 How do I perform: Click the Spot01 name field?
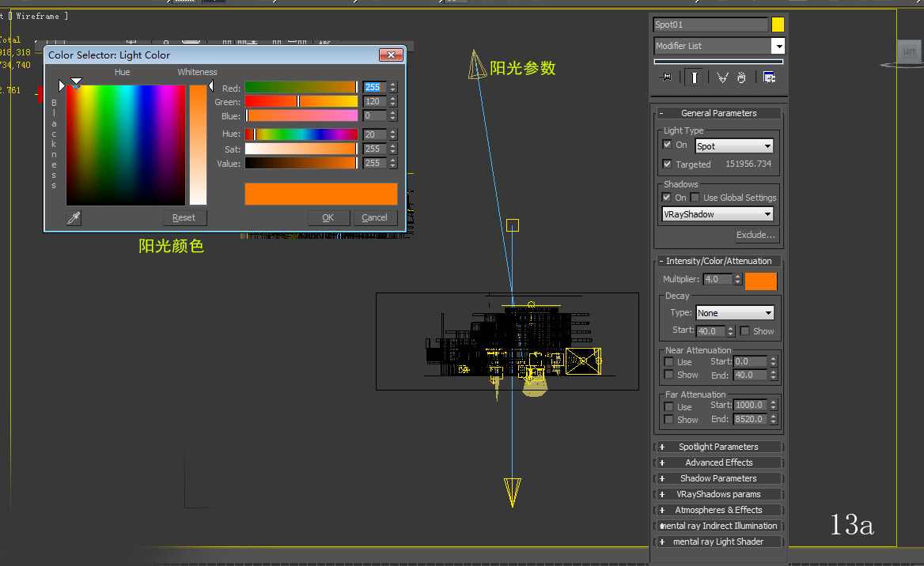(x=710, y=25)
